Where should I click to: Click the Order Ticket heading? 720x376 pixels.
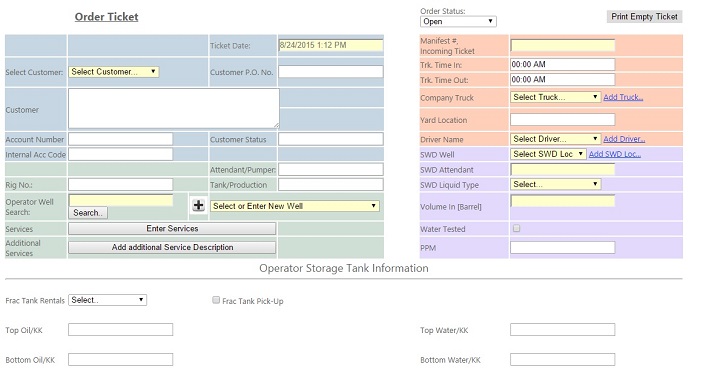point(107,17)
